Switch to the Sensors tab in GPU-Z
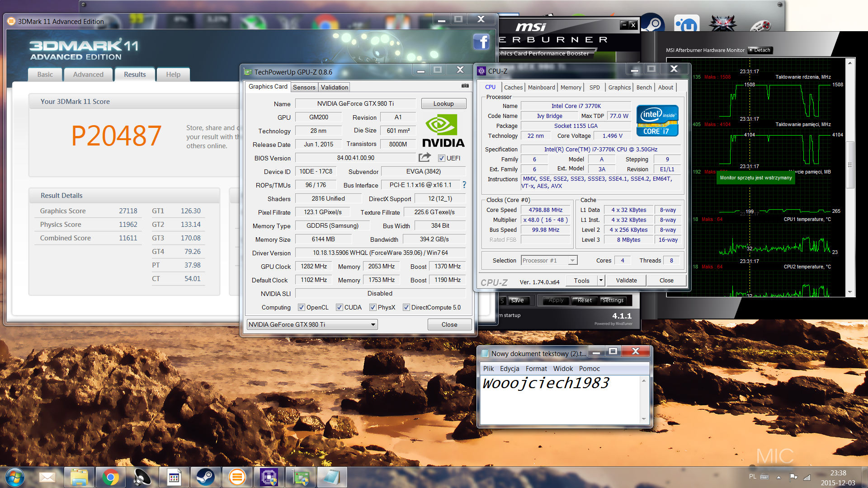 tap(304, 87)
